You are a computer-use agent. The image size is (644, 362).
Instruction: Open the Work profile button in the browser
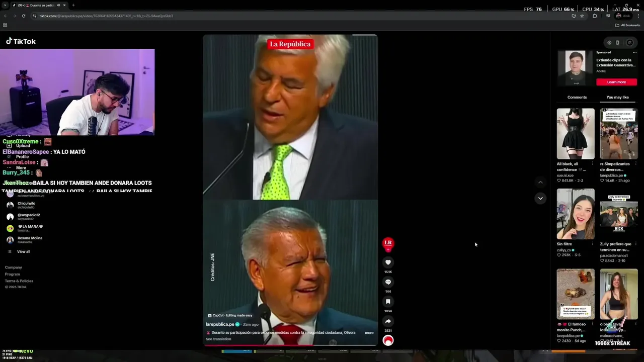tap(623, 16)
